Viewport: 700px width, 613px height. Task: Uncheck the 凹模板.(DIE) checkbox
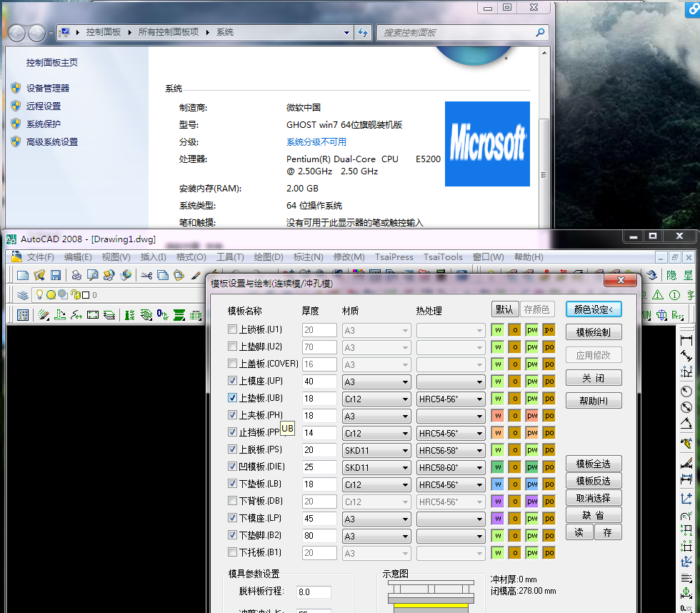click(x=232, y=467)
